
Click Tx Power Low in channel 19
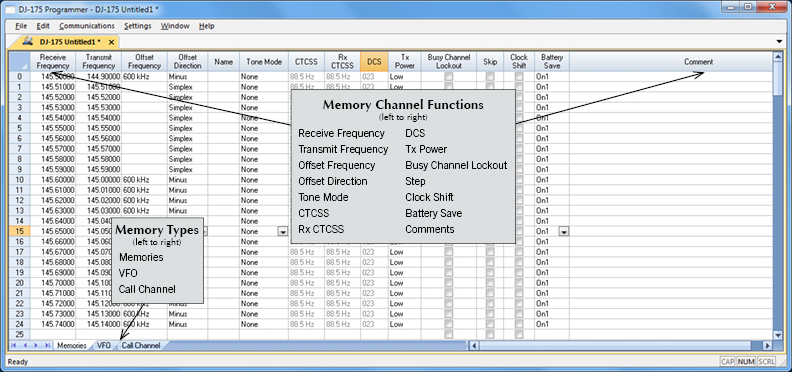pyautogui.click(x=405, y=272)
